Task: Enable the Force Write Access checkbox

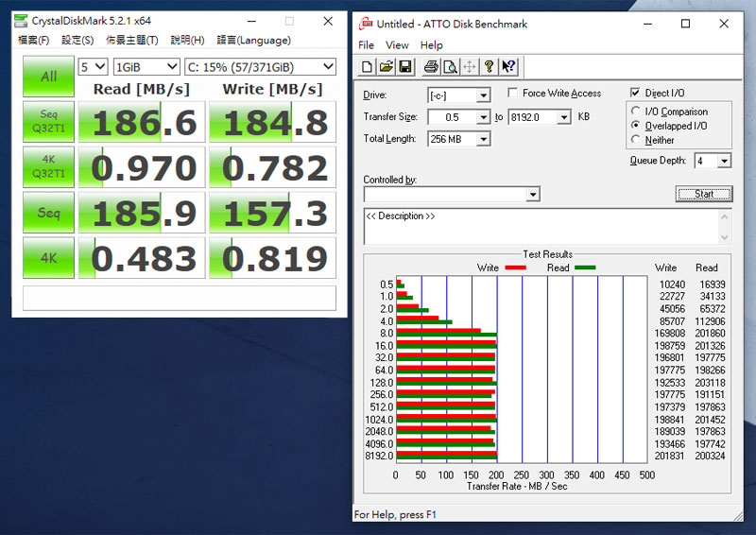Action: (512, 93)
